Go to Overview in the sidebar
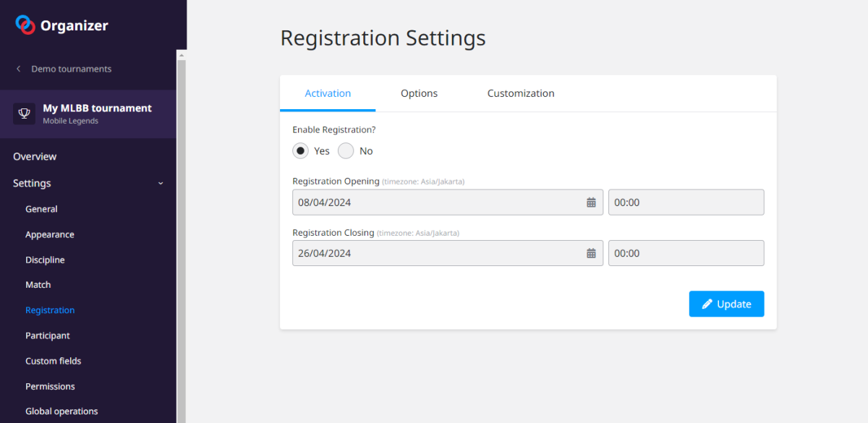Viewport: 868px width, 423px height. [x=35, y=157]
